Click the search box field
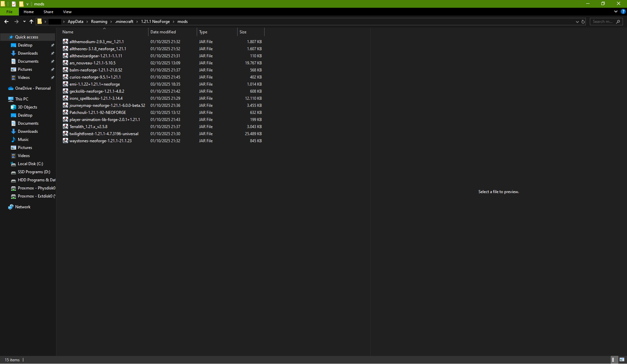 click(x=602, y=22)
